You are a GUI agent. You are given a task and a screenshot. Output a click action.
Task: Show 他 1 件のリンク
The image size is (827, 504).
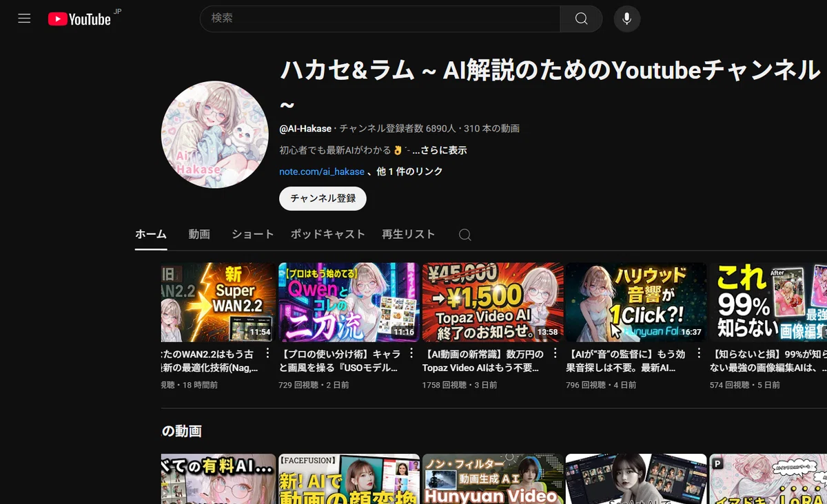(x=409, y=171)
